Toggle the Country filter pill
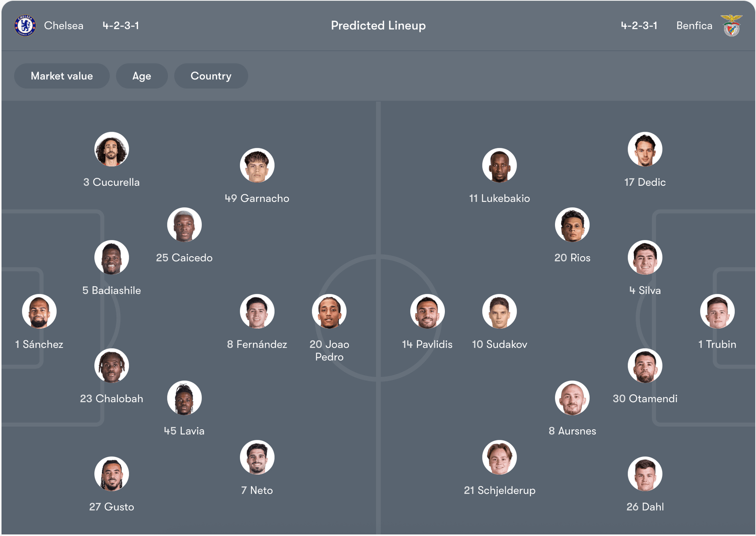This screenshot has height=536, width=756. point(211,76)
